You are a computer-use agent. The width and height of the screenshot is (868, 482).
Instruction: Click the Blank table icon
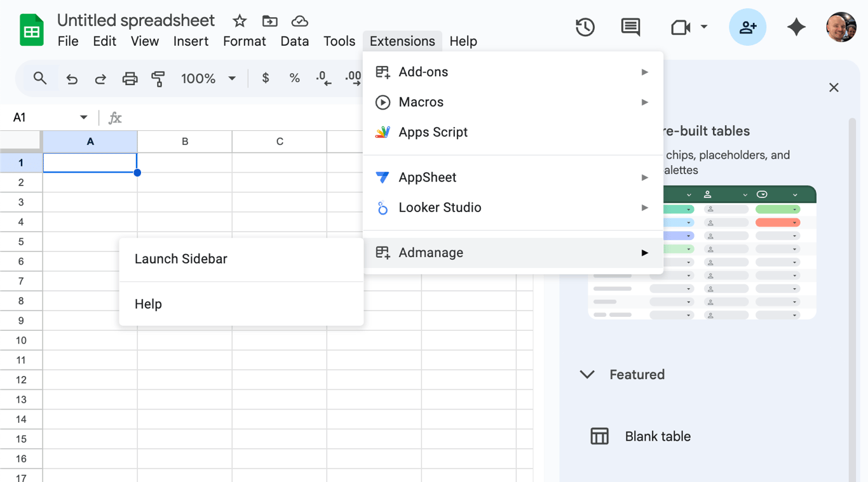[599, 436]
